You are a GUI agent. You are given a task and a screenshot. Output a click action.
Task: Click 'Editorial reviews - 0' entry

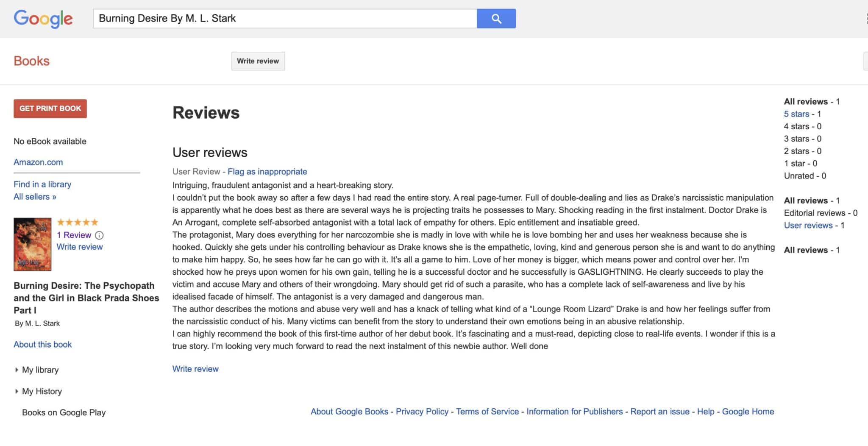821,213
